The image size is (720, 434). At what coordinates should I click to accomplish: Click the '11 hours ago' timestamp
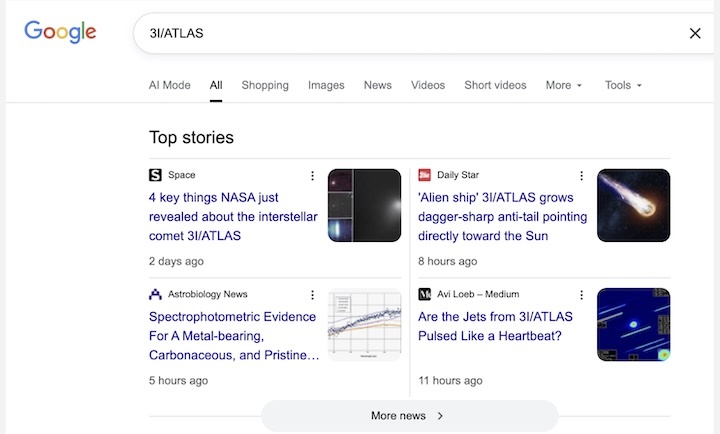pos(450,381)
